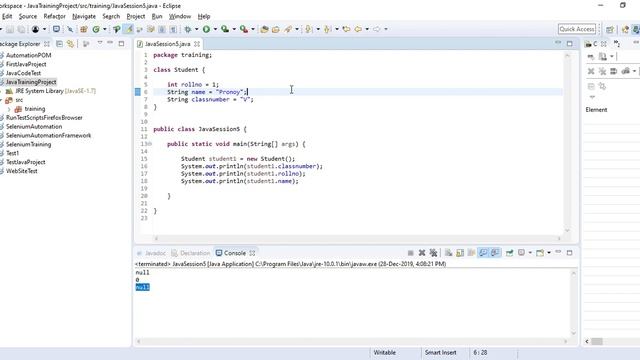Image resolution: width=640 pixels, height=360 pixels.
Task: Click the Open Perspective icon
Action: click(x=610, y=29)
